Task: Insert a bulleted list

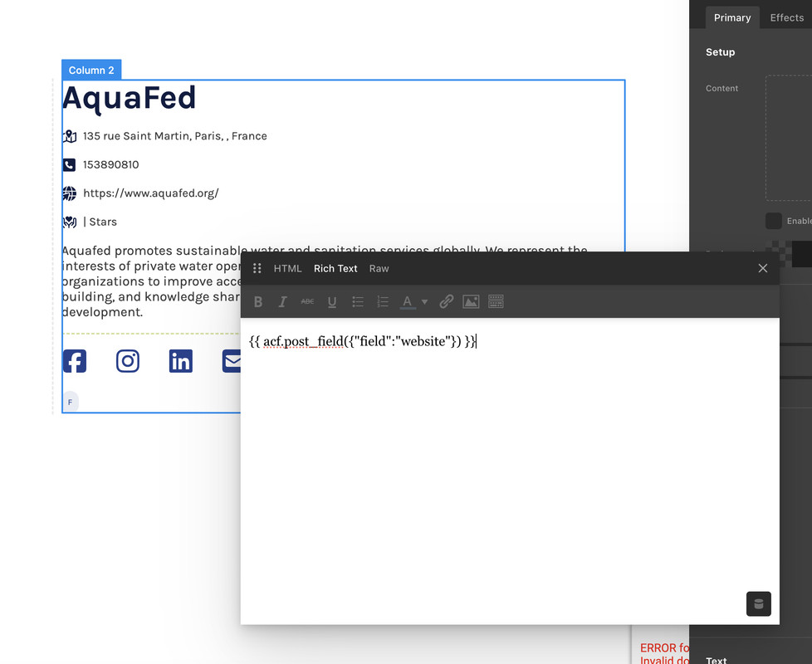Action: [357, 302]
